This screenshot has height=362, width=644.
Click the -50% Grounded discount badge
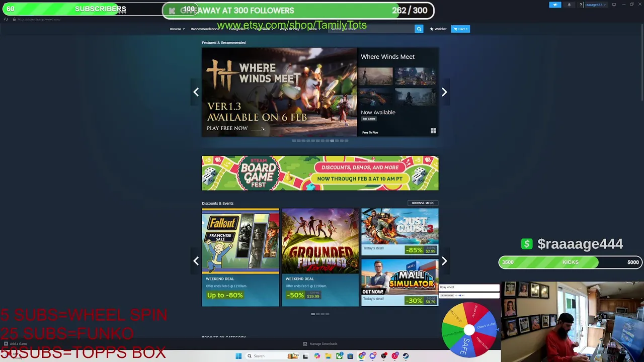tap(295, 295)
